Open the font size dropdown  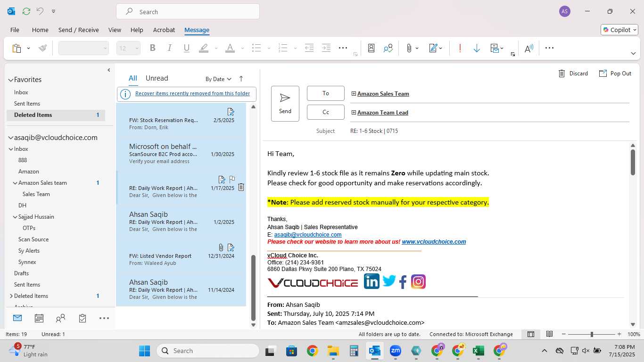click(x=137, y=48)
